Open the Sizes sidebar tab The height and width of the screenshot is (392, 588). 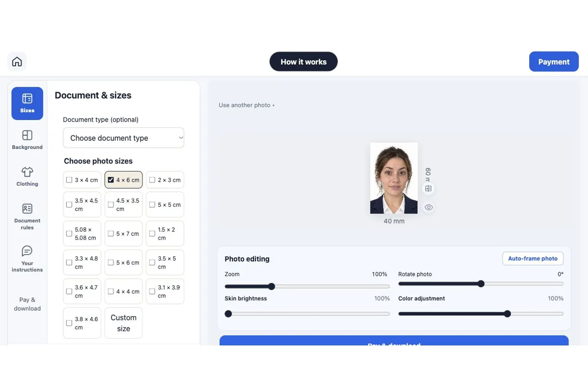pos(27,103)
